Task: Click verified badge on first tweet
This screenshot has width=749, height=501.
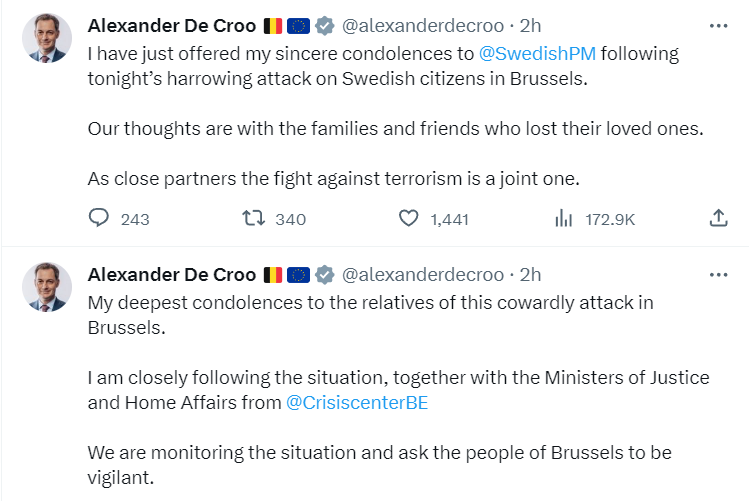Action: [x=325, y=26]
